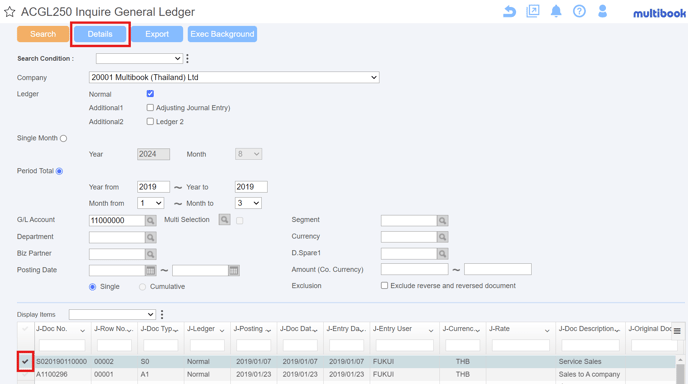This screenshot has height=384, width=688.
Task: Click the G/L Account input field
Action: (117, 220)
